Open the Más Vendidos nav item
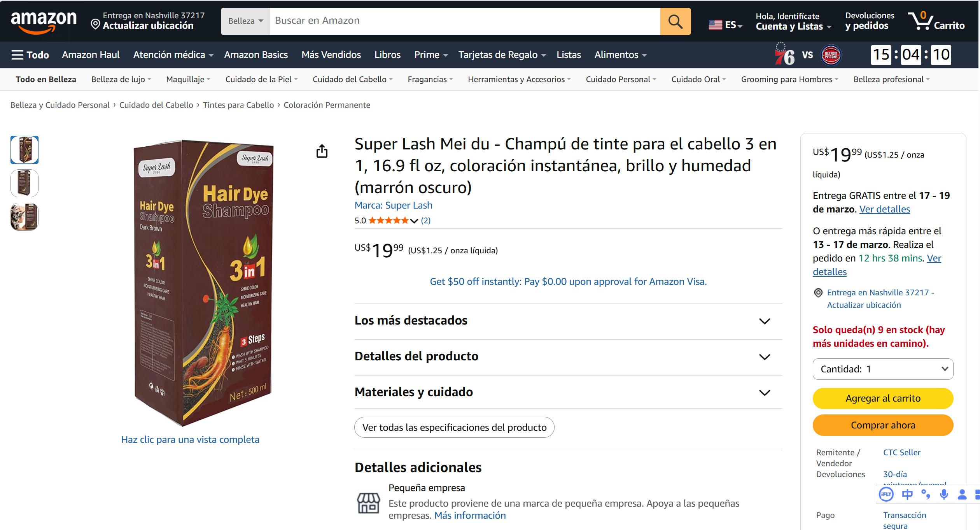This screenshot has width=980, height=530. [x=331, y=55]
